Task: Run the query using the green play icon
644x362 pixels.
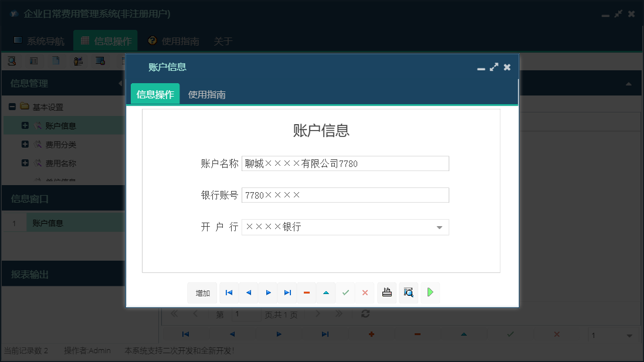Action: pyautogui.click(x=430, y=292)
